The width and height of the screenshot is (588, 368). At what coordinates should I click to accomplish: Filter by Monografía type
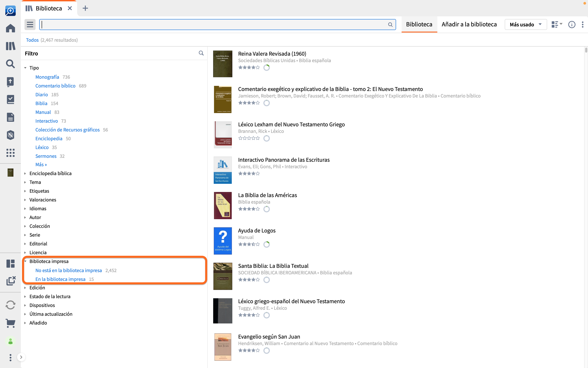47,77
